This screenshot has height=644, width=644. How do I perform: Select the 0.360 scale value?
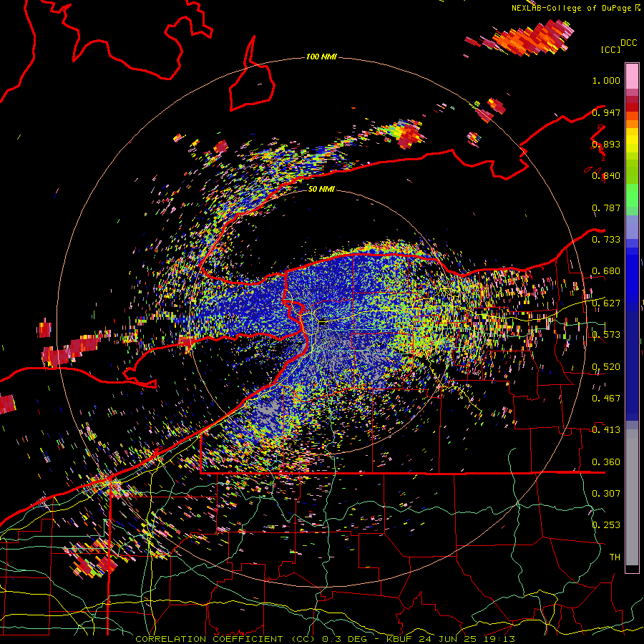(x=606, y=462)
